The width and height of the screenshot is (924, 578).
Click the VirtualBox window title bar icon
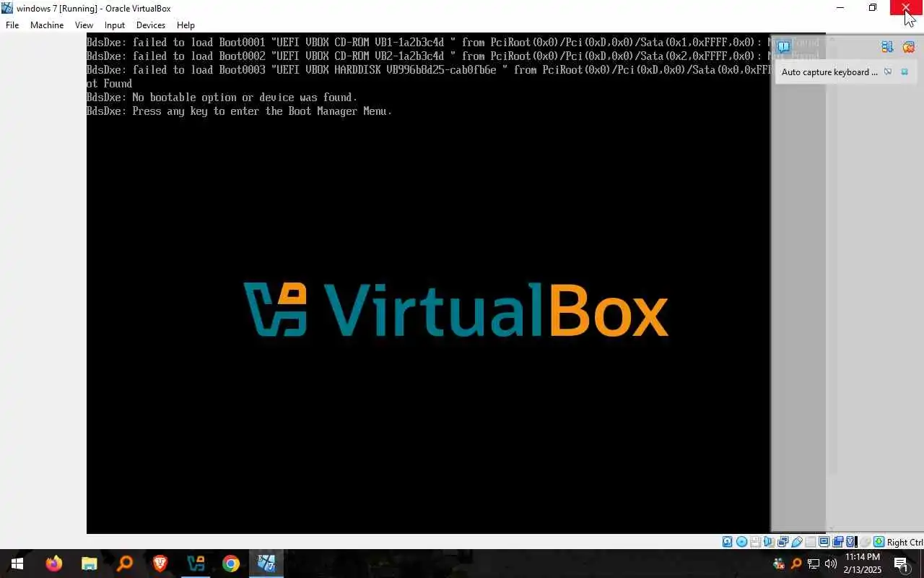(x=7, y=8)
